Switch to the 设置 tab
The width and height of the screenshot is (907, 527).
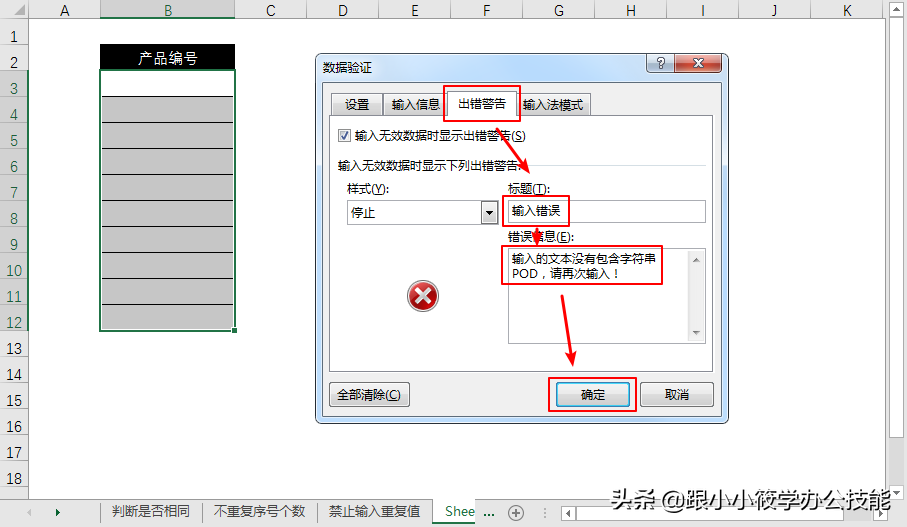click(x=357, y=105)
